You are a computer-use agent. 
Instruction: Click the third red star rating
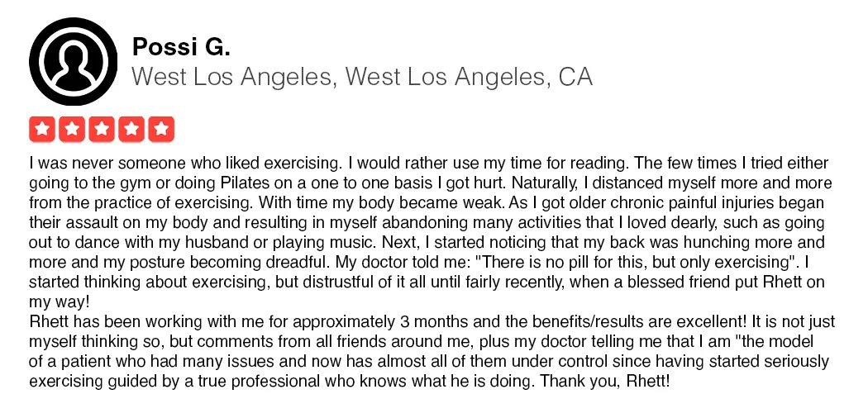point(102,130)
